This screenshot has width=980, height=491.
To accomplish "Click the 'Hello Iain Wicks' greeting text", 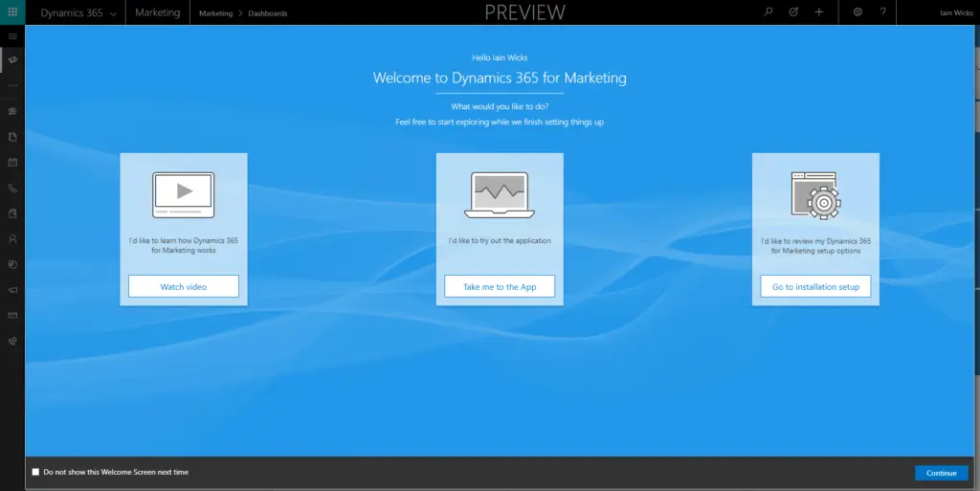I will pyautogui.click(x=500, y=57).
